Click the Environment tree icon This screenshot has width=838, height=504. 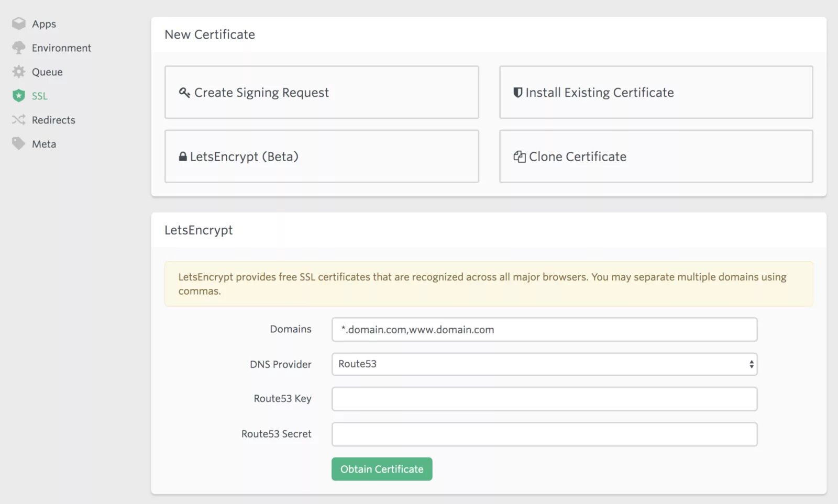[19, 48]
